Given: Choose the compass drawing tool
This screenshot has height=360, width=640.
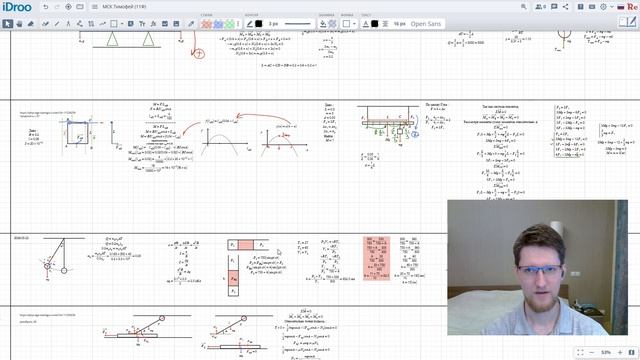Looking at the screenshot, I should tap(68, 24).
